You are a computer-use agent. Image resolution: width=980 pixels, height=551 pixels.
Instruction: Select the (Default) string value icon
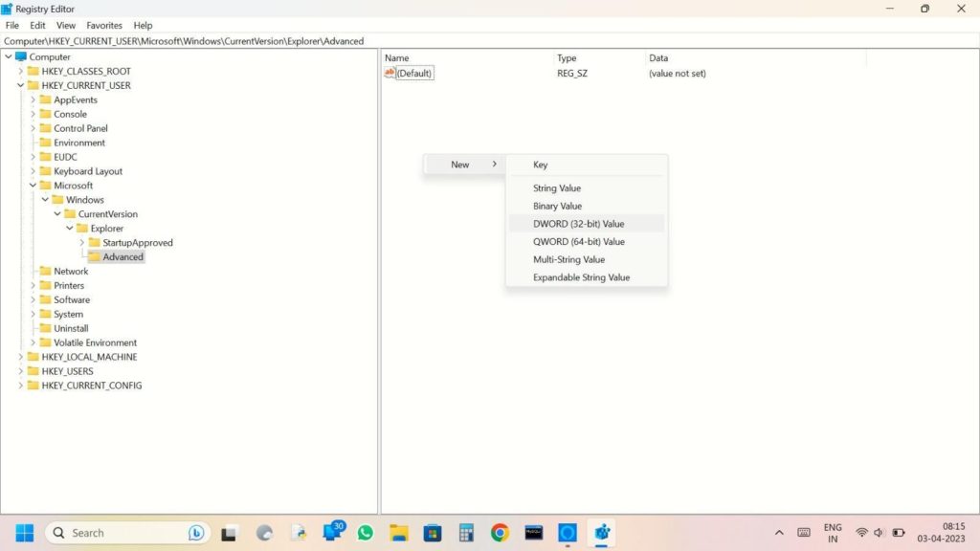point(390,74)
